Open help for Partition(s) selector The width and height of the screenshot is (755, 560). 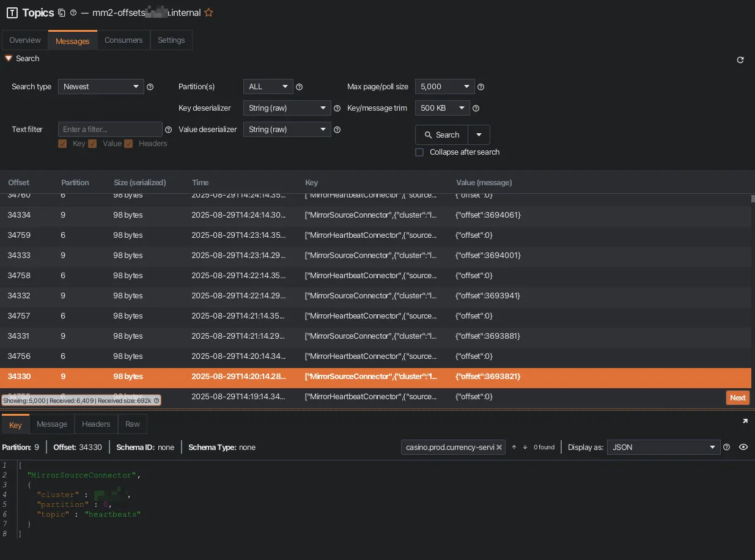[300, 87]
